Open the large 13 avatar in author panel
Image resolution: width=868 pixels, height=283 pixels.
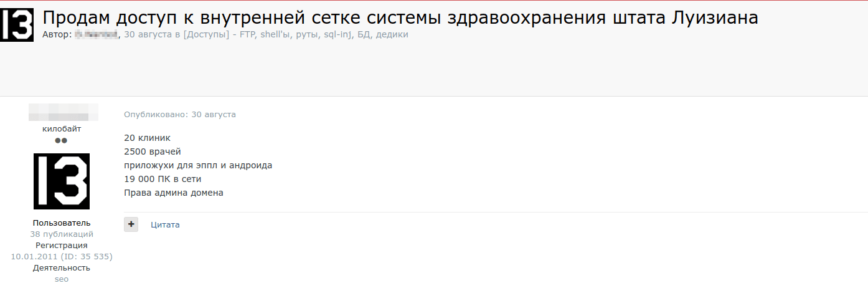[62, 181]
